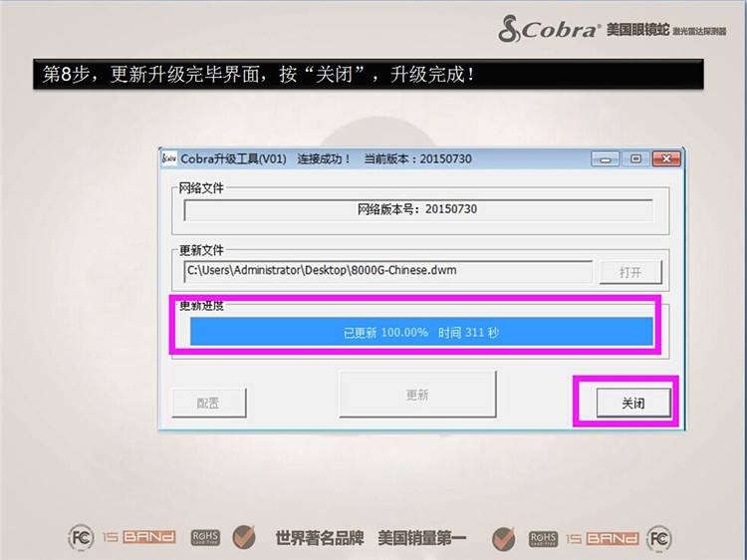This screenshot has width=747, height=560.
Task: Click the 更新文件 group label
Action: [x=201, y=250]
